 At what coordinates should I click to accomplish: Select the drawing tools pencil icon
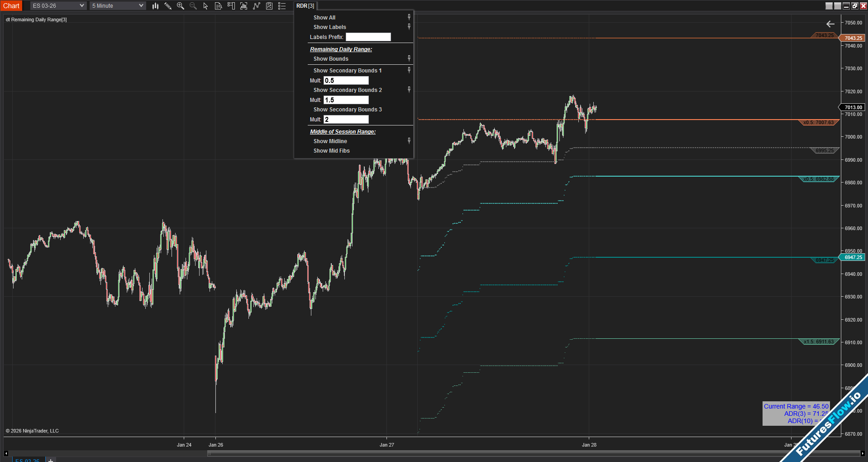click(168, 6)
